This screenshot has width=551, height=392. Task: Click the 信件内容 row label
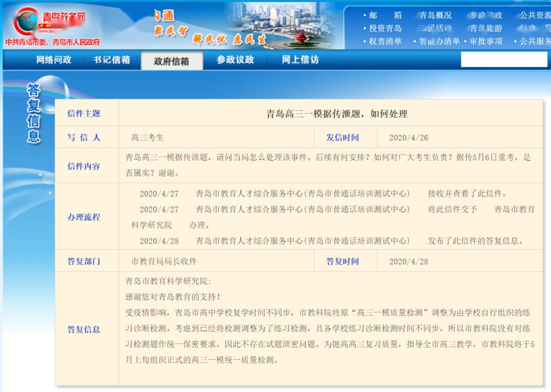coord(84,166)
